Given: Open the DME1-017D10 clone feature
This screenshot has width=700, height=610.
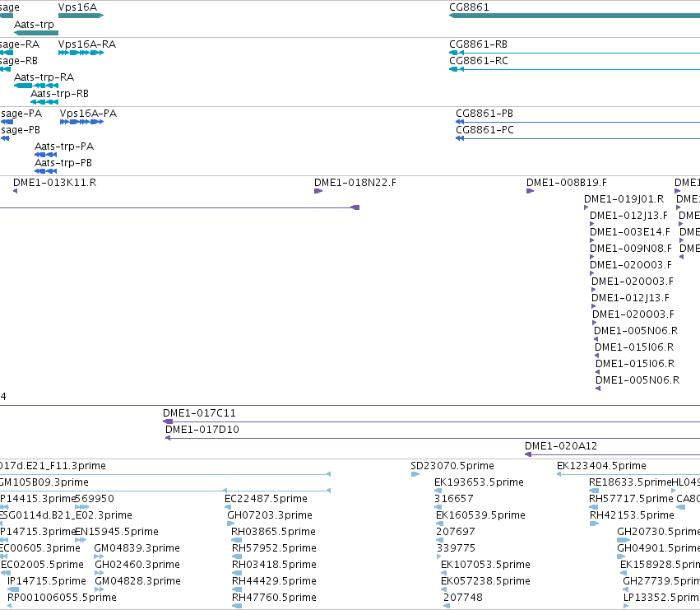Looking at the screenshot, I should click(202, 430).
